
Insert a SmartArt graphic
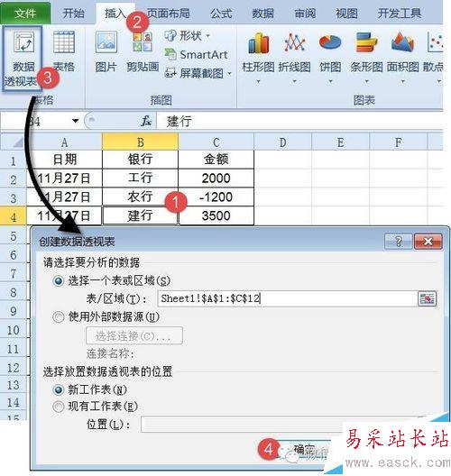coord(197,55)
